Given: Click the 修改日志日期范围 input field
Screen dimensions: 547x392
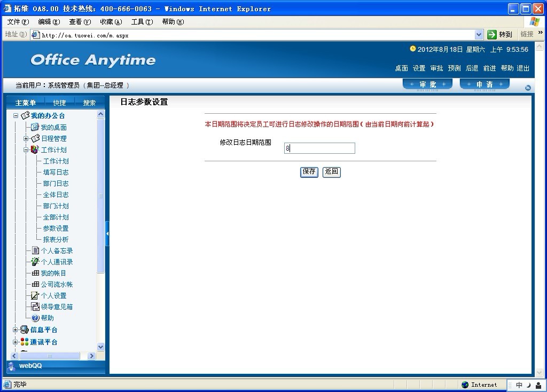Looking at the screenshot, I should [x=319, y=148].
